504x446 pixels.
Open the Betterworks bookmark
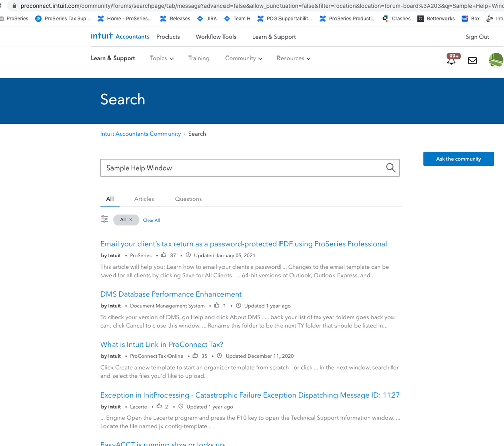(x=436, y=19)
